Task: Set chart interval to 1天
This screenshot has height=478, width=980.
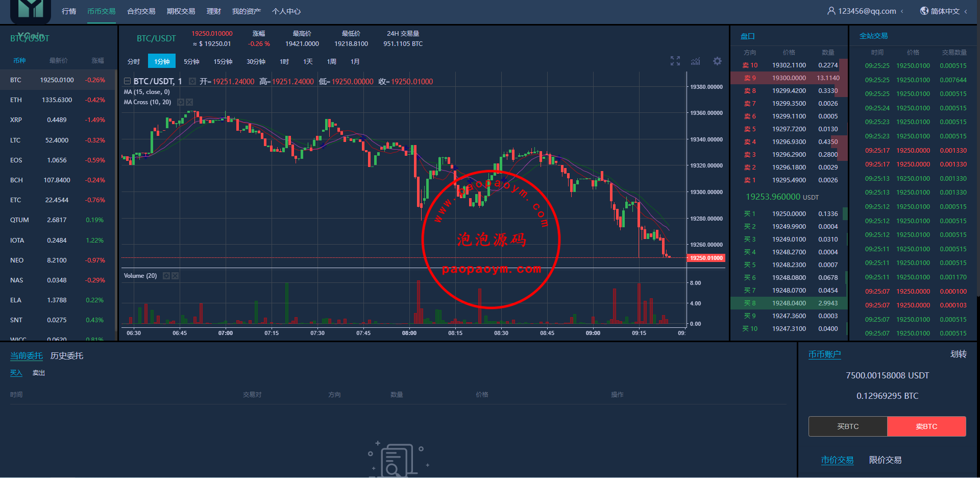Action: (308, 61)
